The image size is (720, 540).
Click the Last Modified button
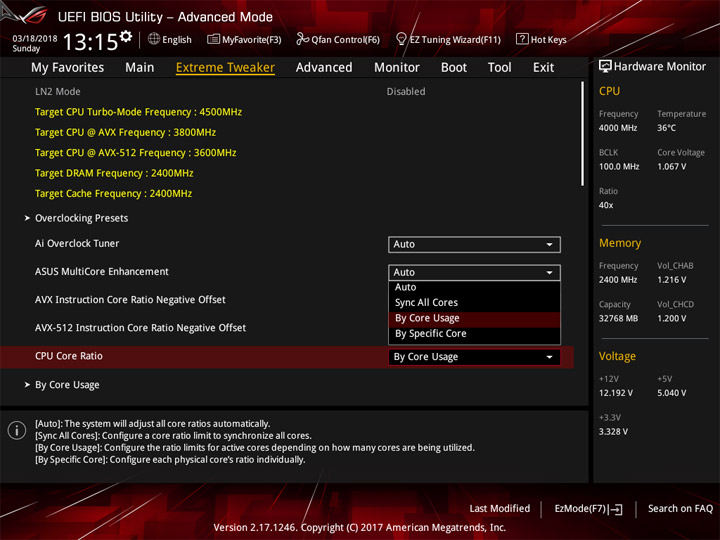[x=499, y=508]
